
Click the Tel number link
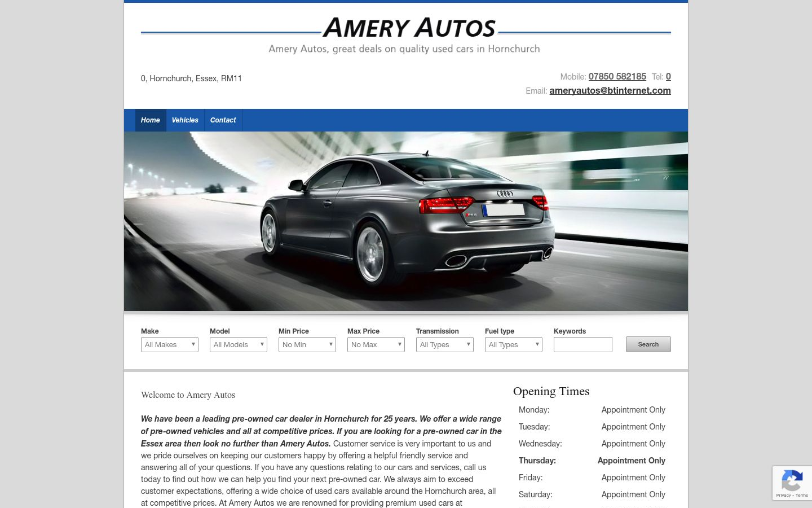click(668, 76)
